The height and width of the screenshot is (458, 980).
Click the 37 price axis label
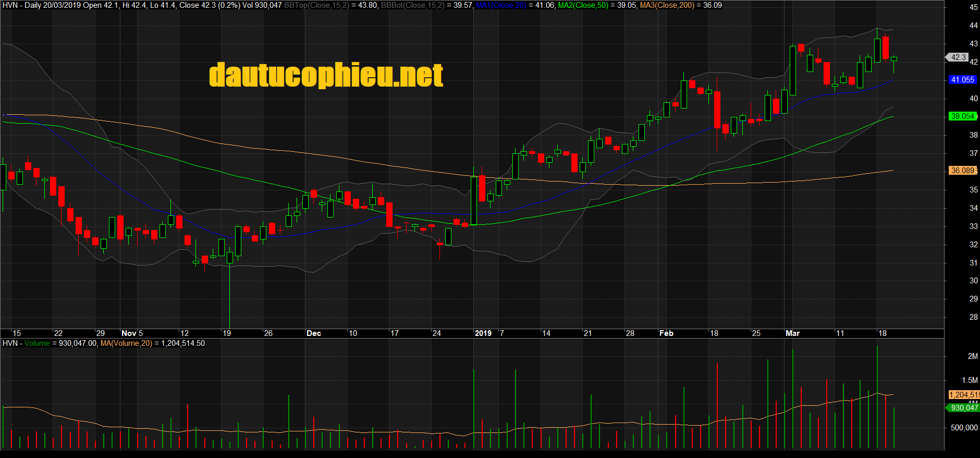tap(973, 153)
